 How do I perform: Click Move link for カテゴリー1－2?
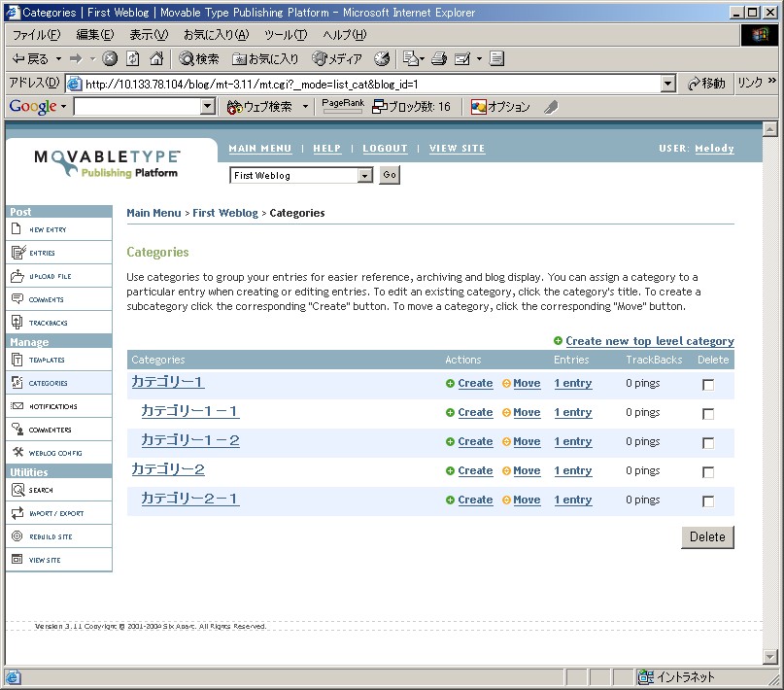pos(527,441)
